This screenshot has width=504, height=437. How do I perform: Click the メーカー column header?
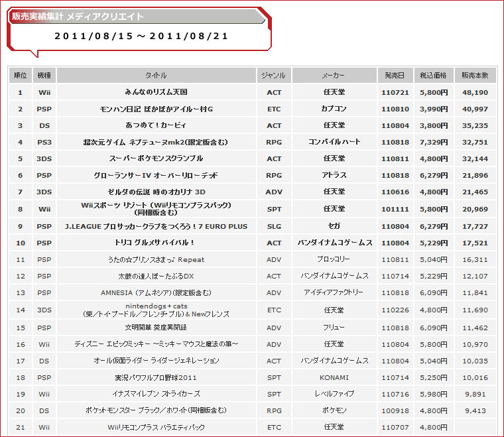click(334, 75)
